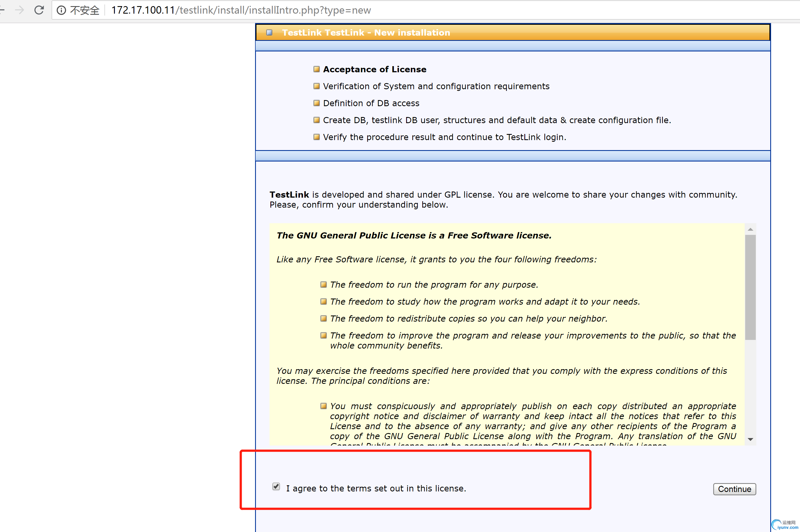This screenshot has height=532, width=800.
Task: Click the license scrollbar down arrow
Action: click(x=750, y=439)
